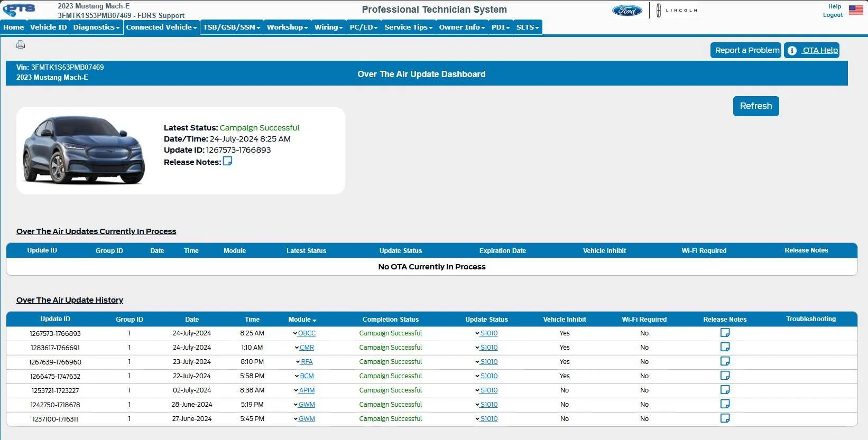Click the Troubleshooting column header

pyautogui.click(x=811, y=319)
